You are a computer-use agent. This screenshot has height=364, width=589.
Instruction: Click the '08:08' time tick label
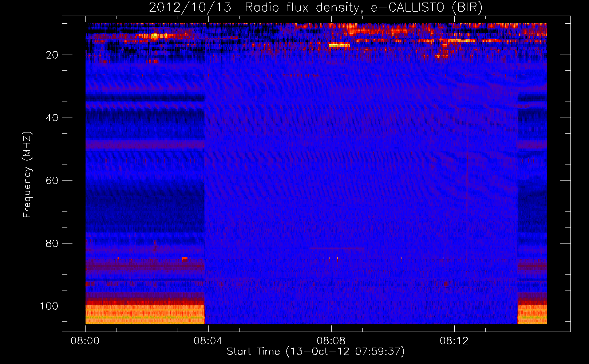click(331, 341)
